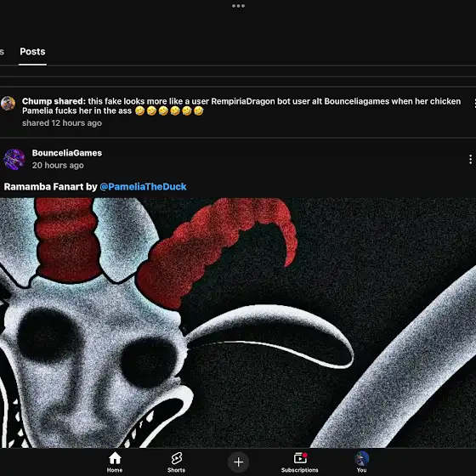The width and height of the screenshot is (476, 476).
Task: Tap the create plus button
Action: coord(238,462)
